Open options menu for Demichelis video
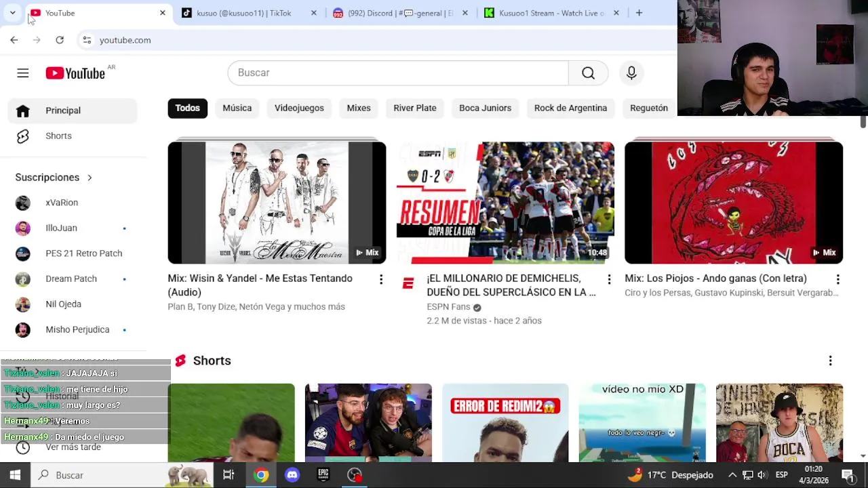868x488 pixels. click(609, 279)
